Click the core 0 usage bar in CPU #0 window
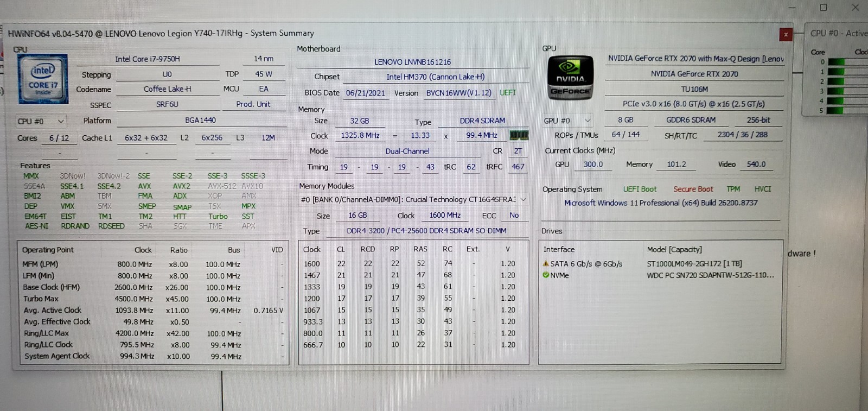Viewport: 868px width, 411px height. tap(847, 62)
